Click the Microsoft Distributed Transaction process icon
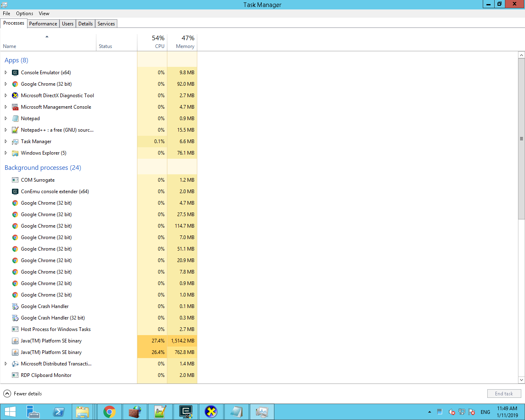 [15, 364]
